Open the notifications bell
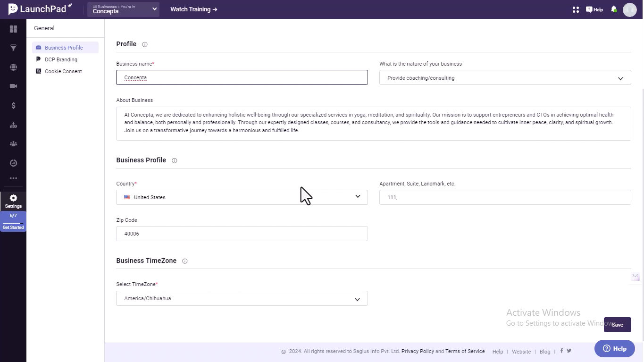Viewport: 644px width, 362px height. pyautogui.click(x=614, y=9)
